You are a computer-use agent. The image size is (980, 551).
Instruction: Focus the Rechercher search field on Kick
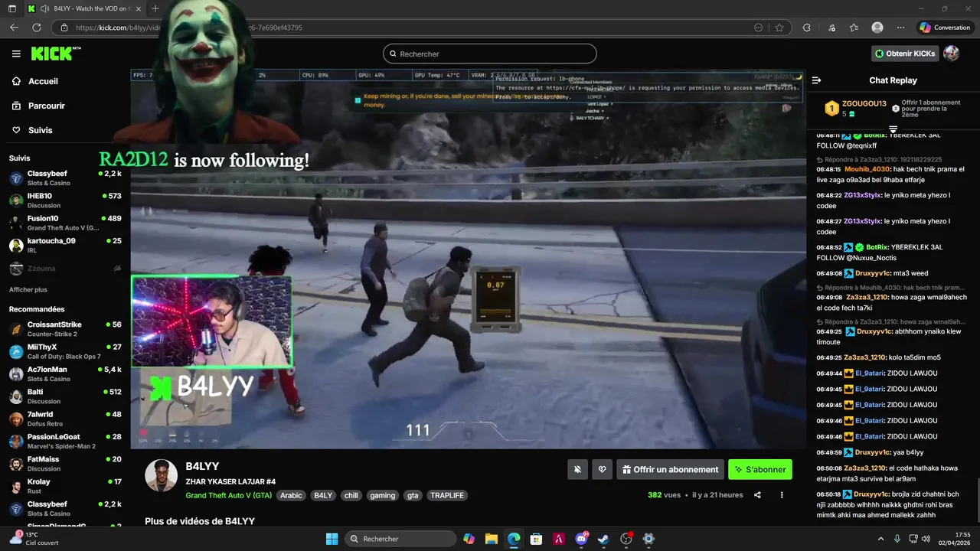[x=490, y=54]
